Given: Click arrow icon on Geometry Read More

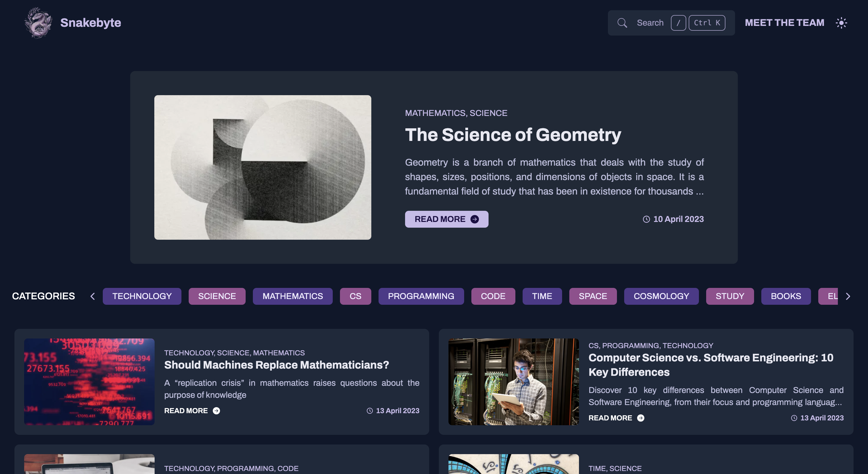Looking at the screenshot, I should tap(474, 219).
